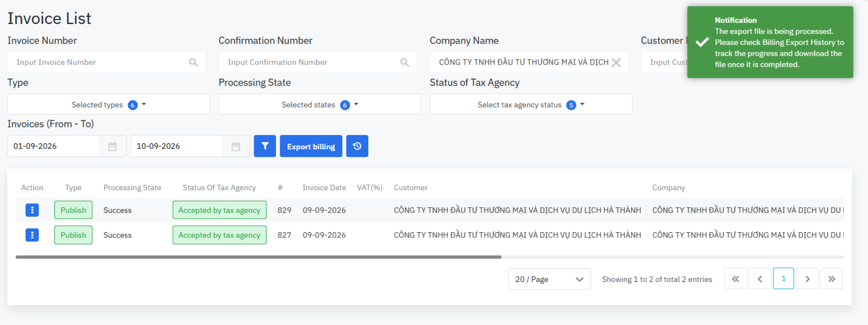Open the To date calendar picker icon

pos(236,147)
